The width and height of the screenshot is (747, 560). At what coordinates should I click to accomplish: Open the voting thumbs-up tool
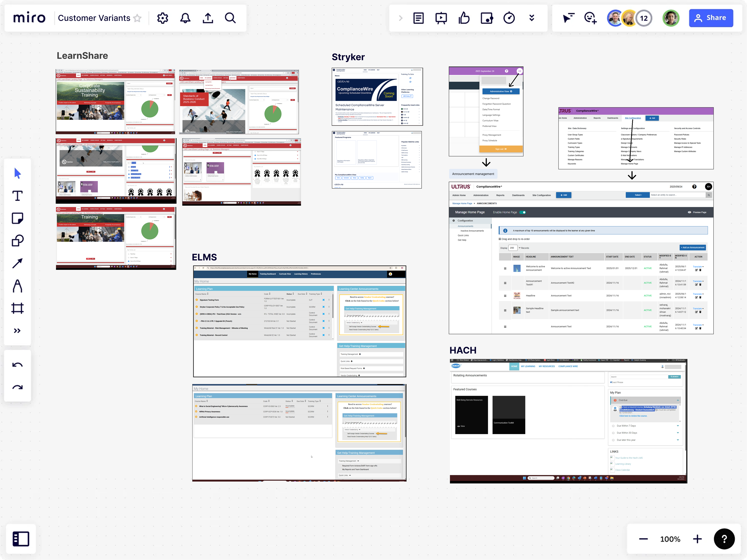(x=464, y=18)
